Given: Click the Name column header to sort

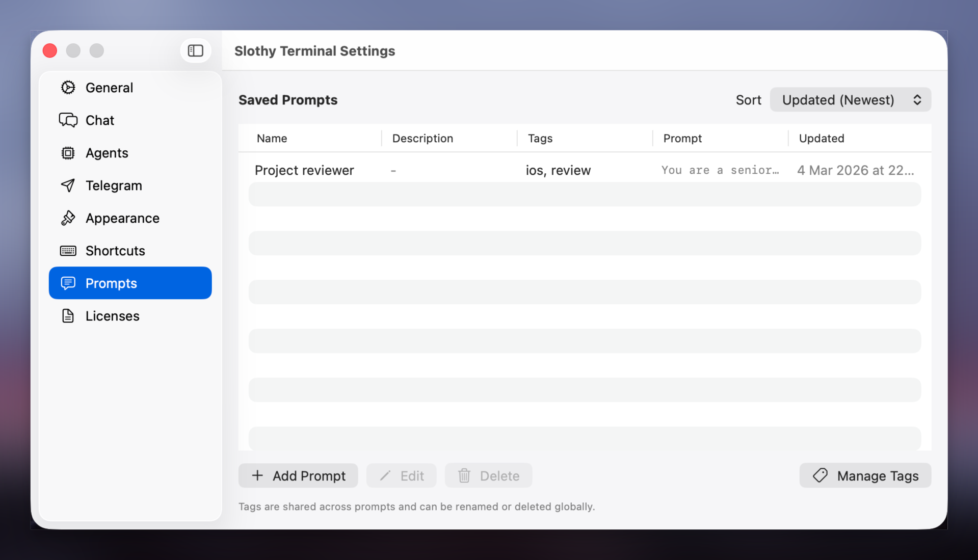Looking at the screenshot, I should coord(272,138).
